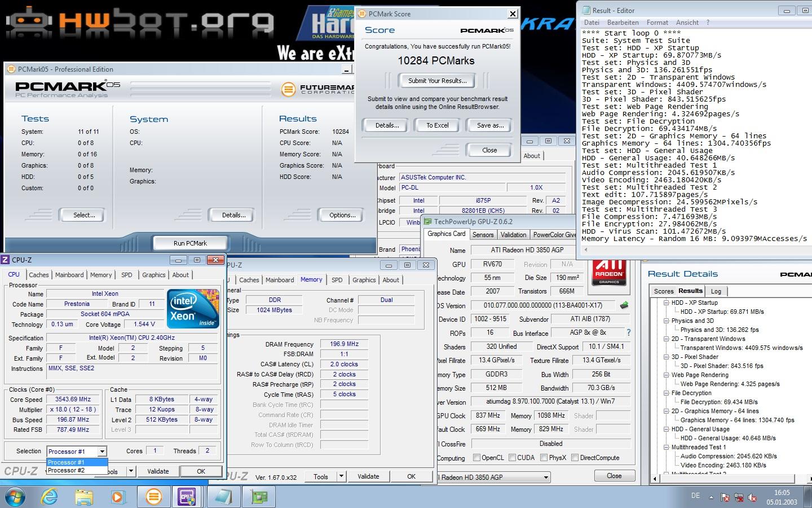This screenshot has width=812, height=508.
Task: Open Windows Media Player taskbar icon
Action: [x=117, y=497]
